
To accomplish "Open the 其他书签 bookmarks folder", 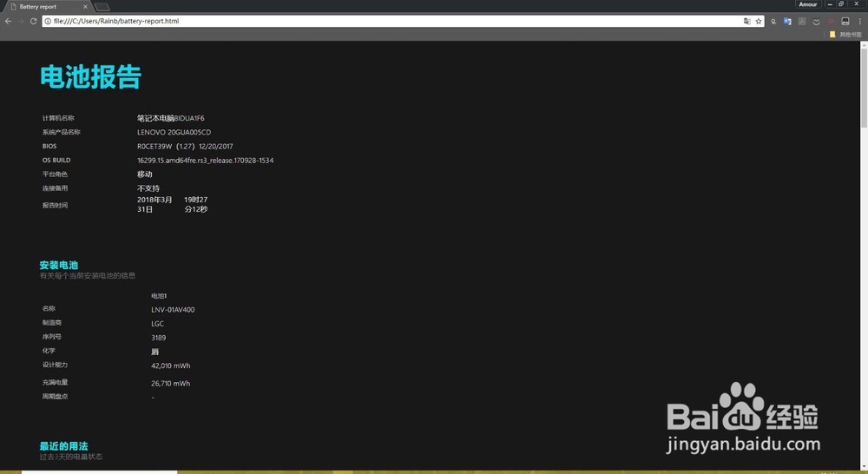I will pos(845,35).
